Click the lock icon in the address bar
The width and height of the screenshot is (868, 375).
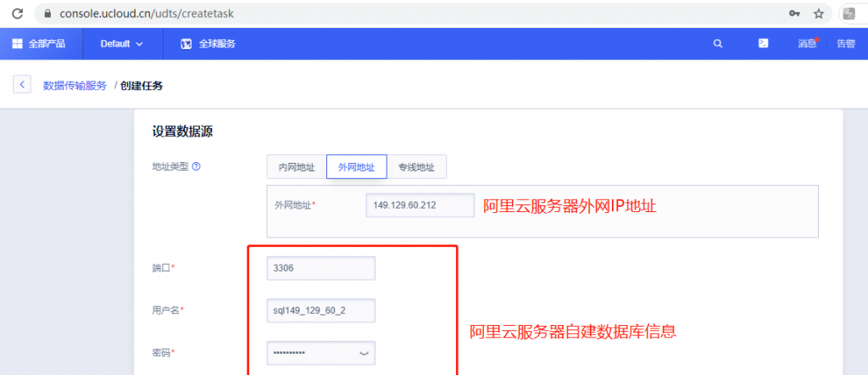pyautogui.click(x=47, y=14)
